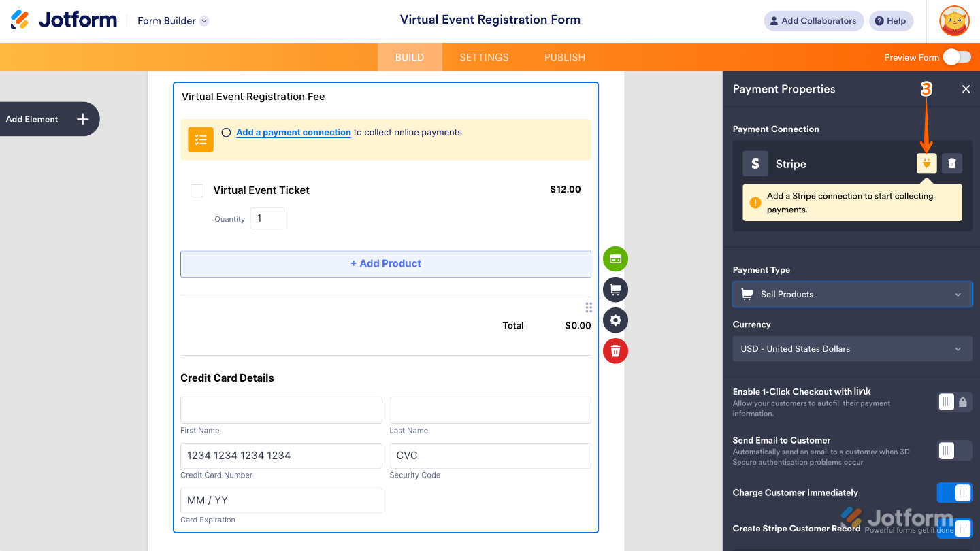This screenshot has height=551, width=980.
Task: Click the red trash icon beside the payment field
Action: tap(615, 351)
